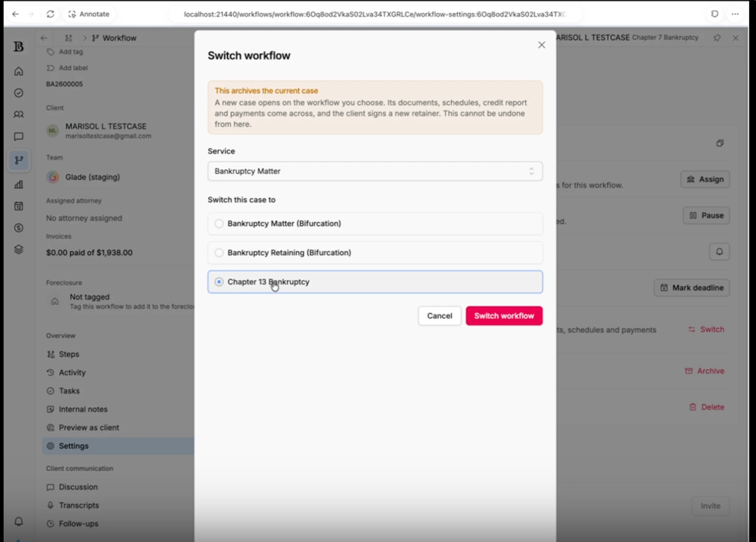
Task: Click the notifications bell in sidebar bottom
Action: click(x=18, y=522)
